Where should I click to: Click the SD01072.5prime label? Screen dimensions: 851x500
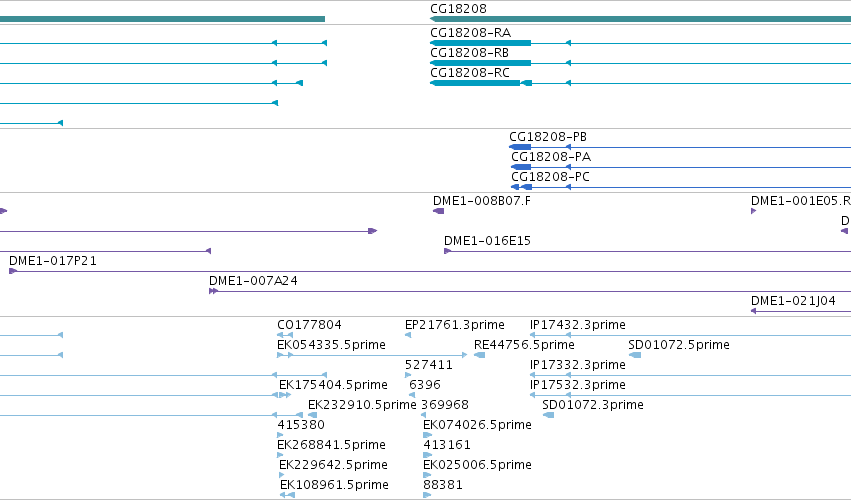[679, 345]
